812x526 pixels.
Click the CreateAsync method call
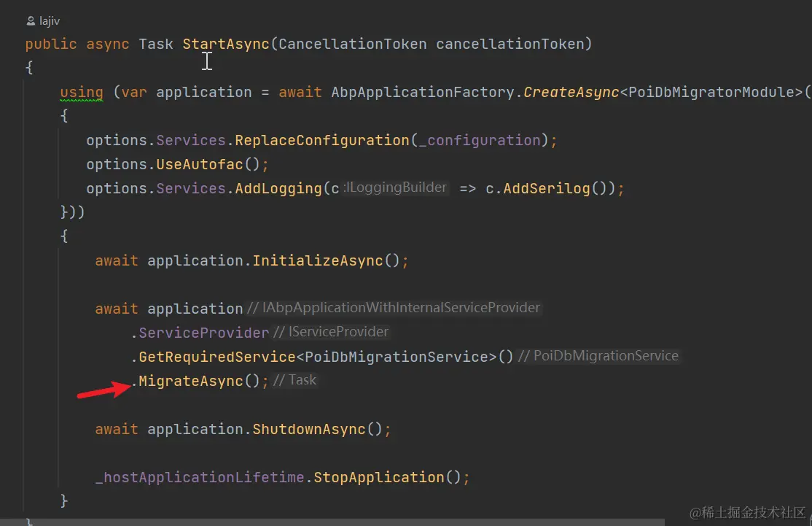(x=571, y=92)
